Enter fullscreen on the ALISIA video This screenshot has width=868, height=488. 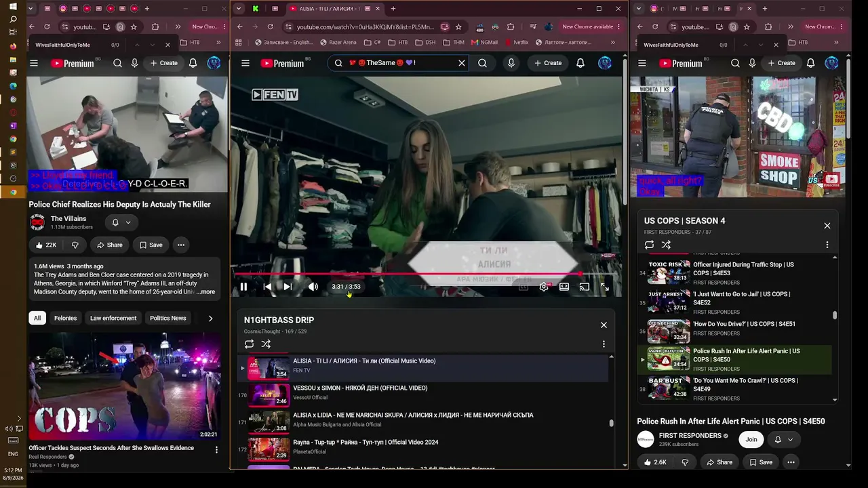pos(605,287)
